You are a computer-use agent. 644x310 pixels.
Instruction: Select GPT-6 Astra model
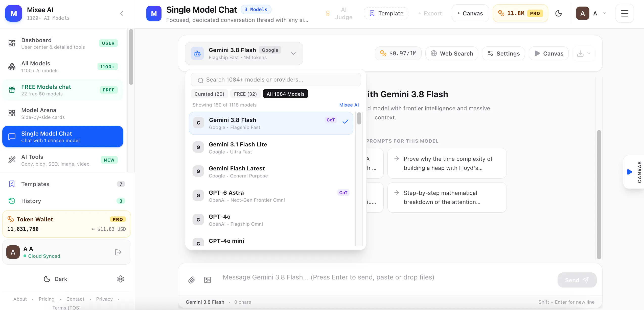coord(271,196)
